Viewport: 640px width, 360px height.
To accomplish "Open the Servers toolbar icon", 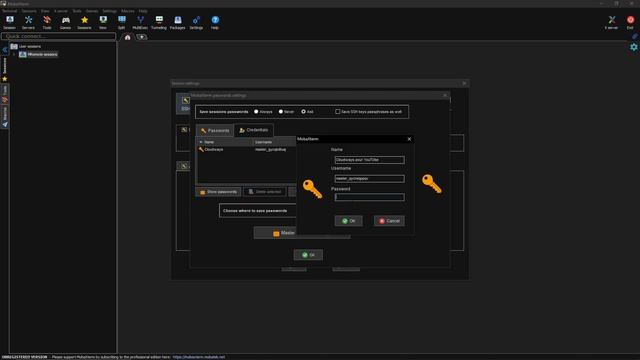I will point(28,22).
